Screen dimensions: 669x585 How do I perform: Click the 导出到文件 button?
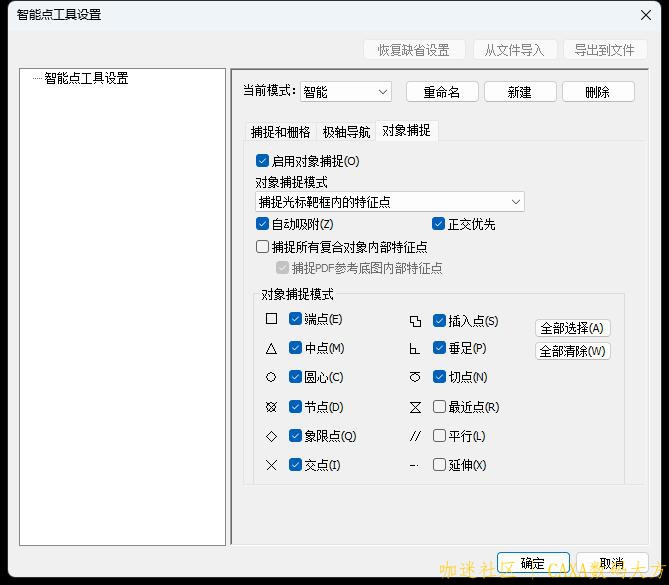605,50
